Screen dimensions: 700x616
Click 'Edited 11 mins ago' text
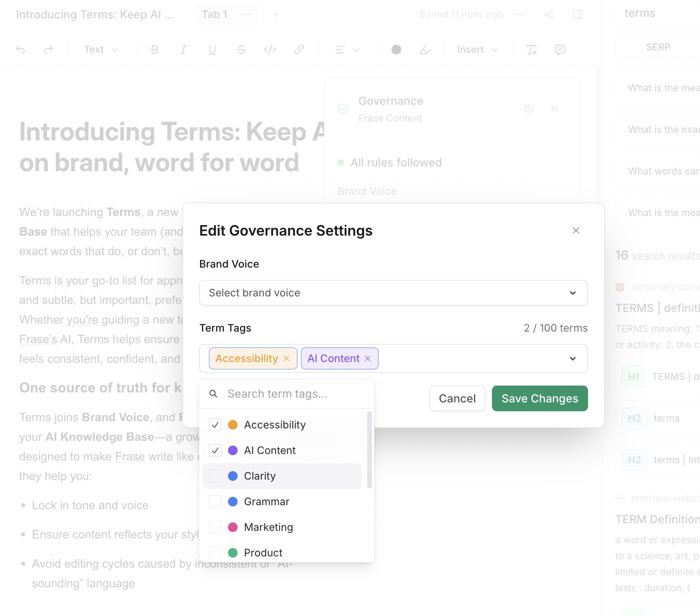[461, 14]
